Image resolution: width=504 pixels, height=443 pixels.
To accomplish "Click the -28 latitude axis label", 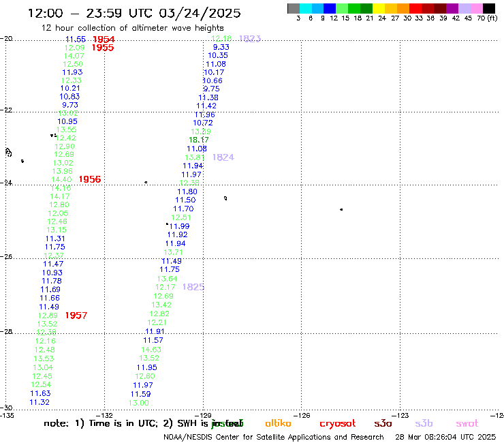I will (x=6, y=331).
